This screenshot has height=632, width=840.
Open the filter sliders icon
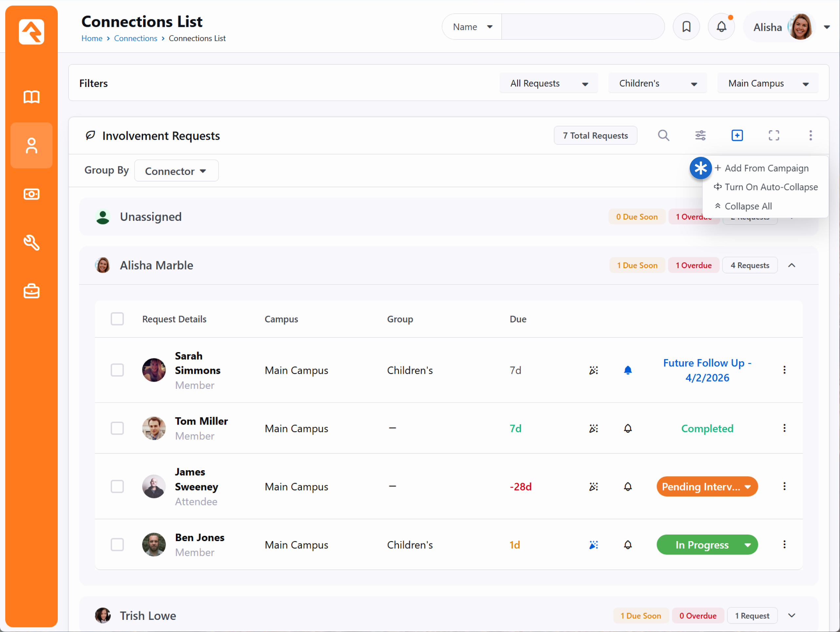(700, 136)
